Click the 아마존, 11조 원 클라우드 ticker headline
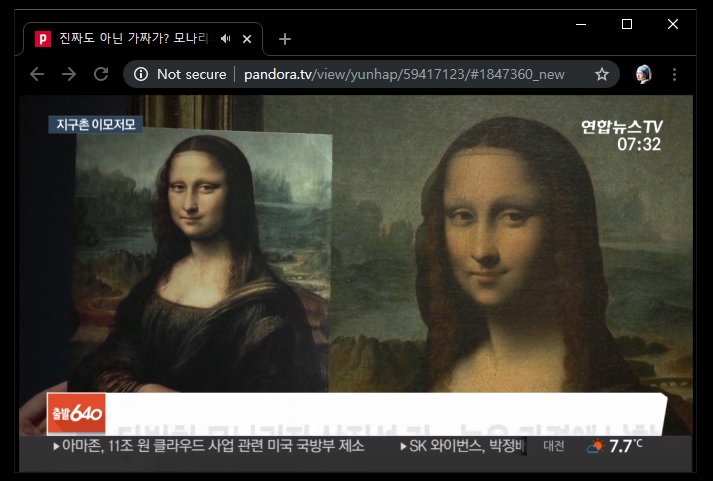The height and width of the screenshot is (481, 713). (209, 446)
